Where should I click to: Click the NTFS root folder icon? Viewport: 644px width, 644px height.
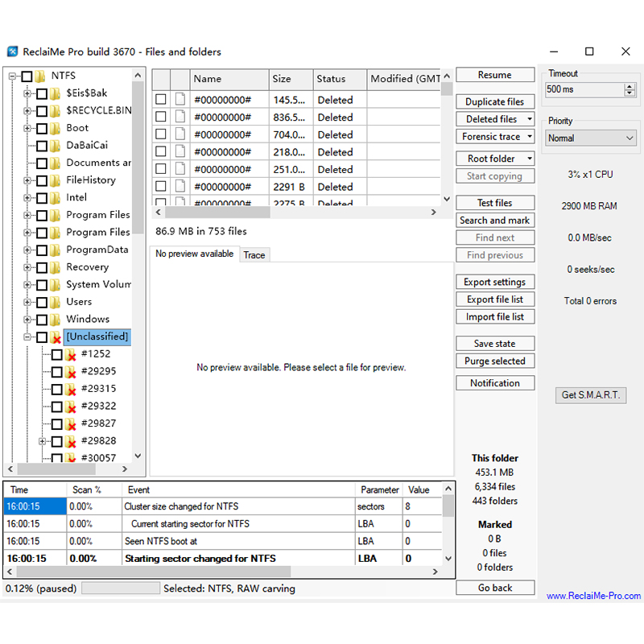[x=39, y=76]
